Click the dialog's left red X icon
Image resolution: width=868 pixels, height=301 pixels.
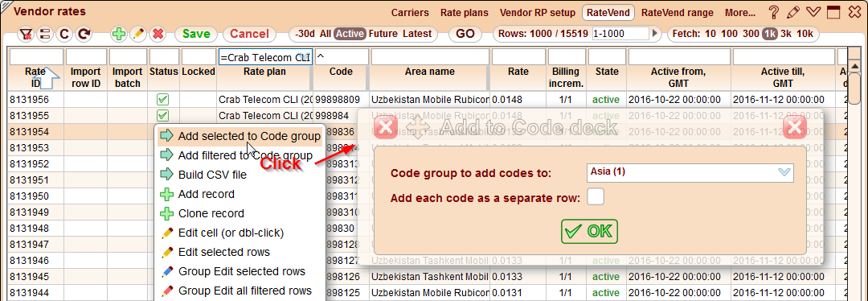coord(386,127)
